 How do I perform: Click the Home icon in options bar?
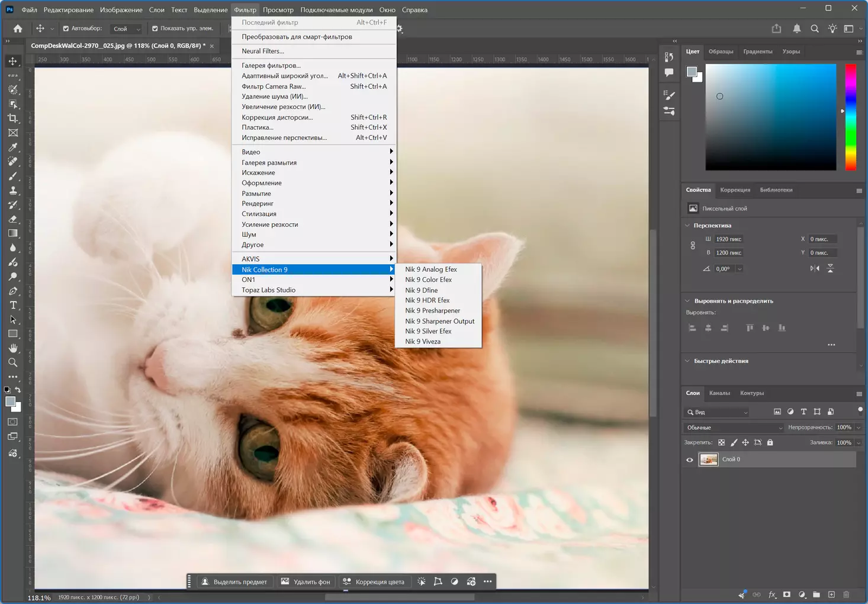(x=18, y=28)
